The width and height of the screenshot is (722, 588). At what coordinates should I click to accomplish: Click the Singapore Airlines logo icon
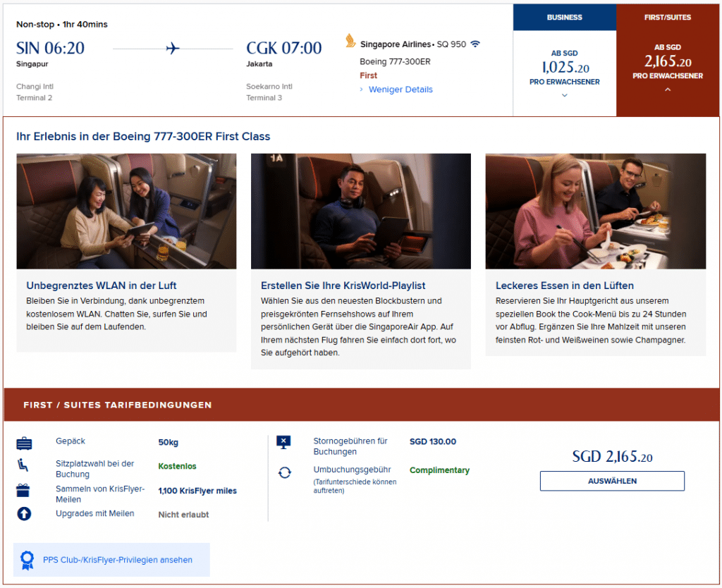click(x=350, y=41)
